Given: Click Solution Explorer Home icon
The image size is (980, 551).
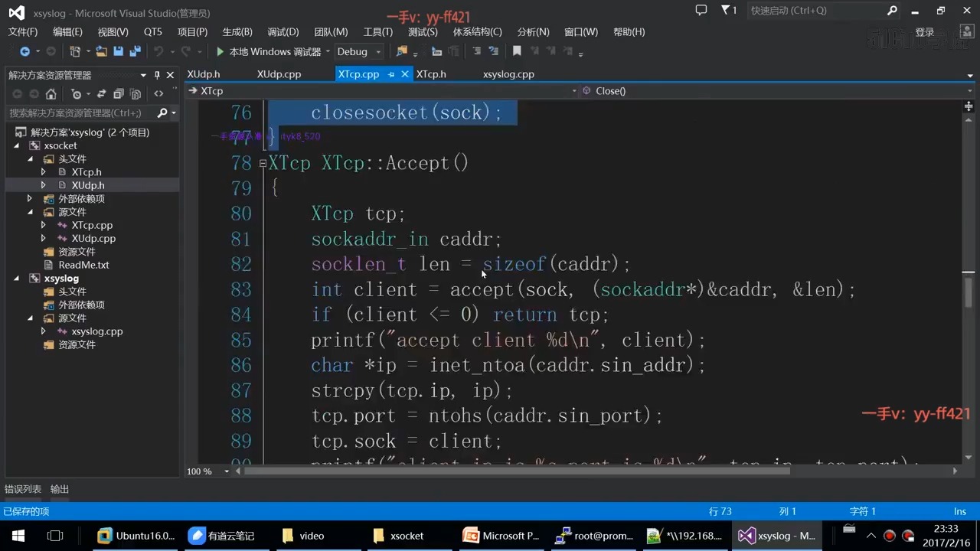Looking at the screenshot, I should click(x=51, y=94).
